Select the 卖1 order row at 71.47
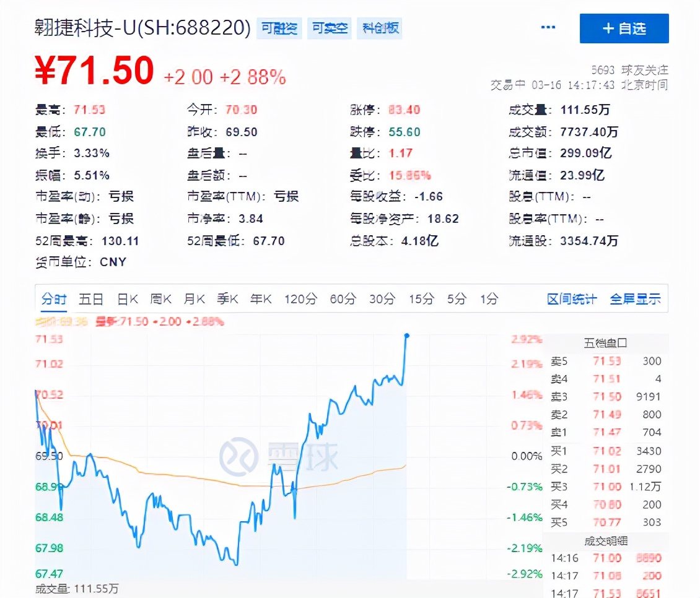 [606, 433]
